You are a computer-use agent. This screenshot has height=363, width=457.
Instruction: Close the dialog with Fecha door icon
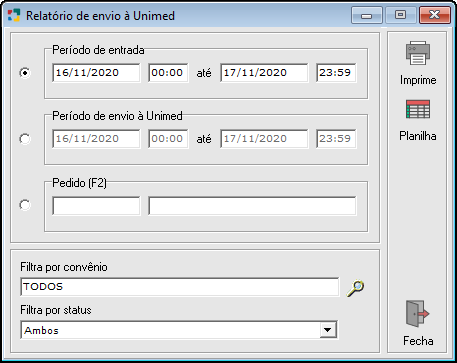[418, 313]
